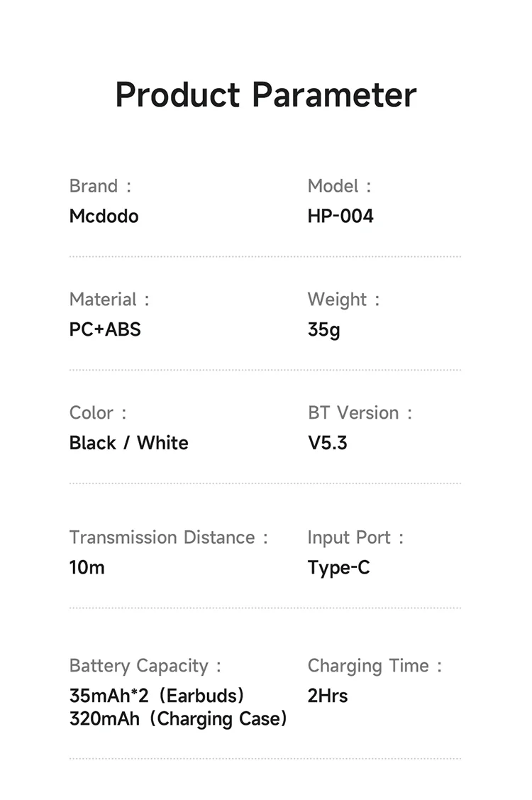
Task: Select the 35mAh*2 Earbuds text
Action: tap(157, 696)
